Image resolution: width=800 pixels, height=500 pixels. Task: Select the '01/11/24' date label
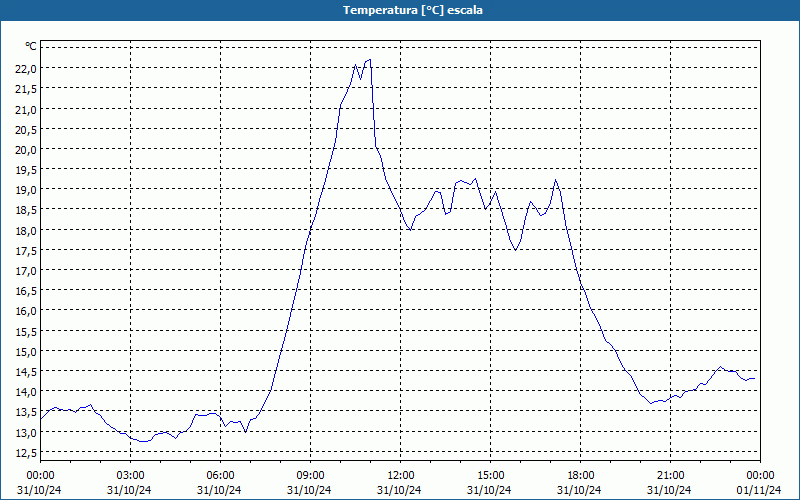pyautogui.click(x=759, y=490)
